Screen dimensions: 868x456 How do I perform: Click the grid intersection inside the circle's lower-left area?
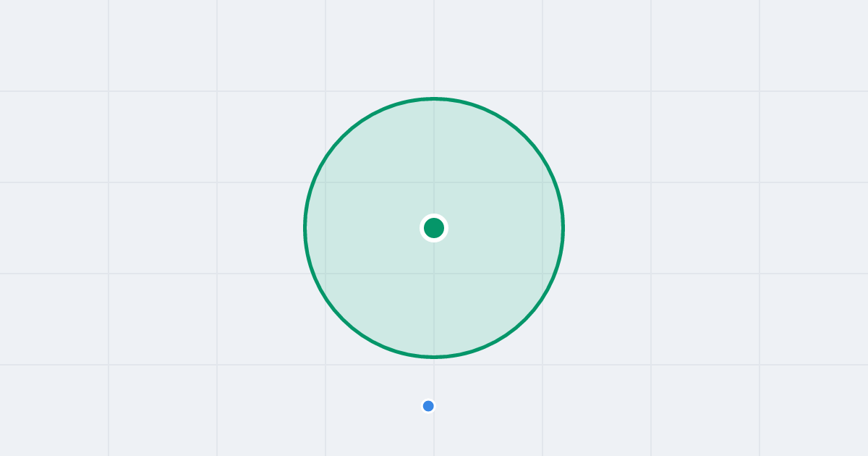pos(325,274)
